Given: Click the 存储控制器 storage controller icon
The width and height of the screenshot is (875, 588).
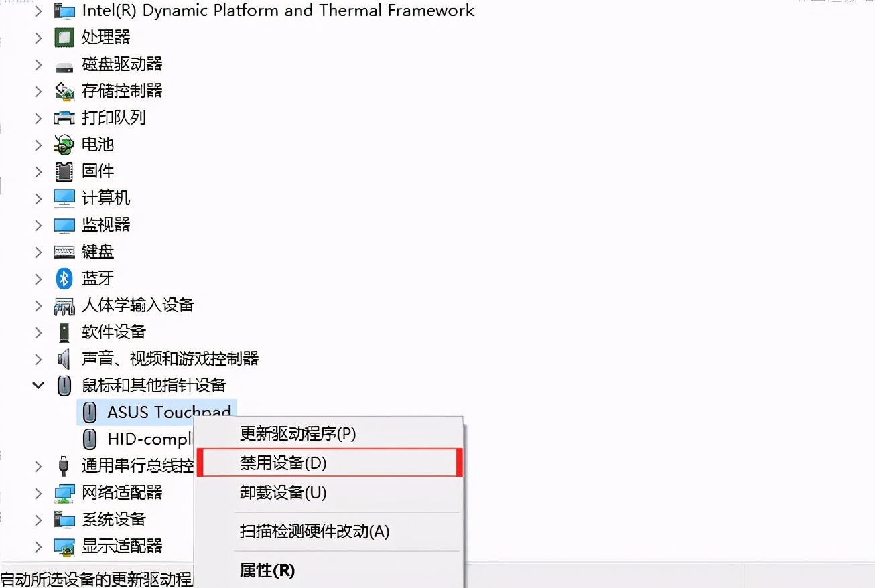Looking at the screenshot, I should (x=64, y=91).
